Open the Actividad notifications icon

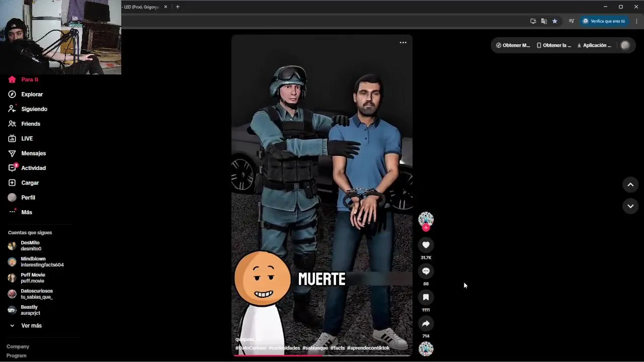point(12,168)
